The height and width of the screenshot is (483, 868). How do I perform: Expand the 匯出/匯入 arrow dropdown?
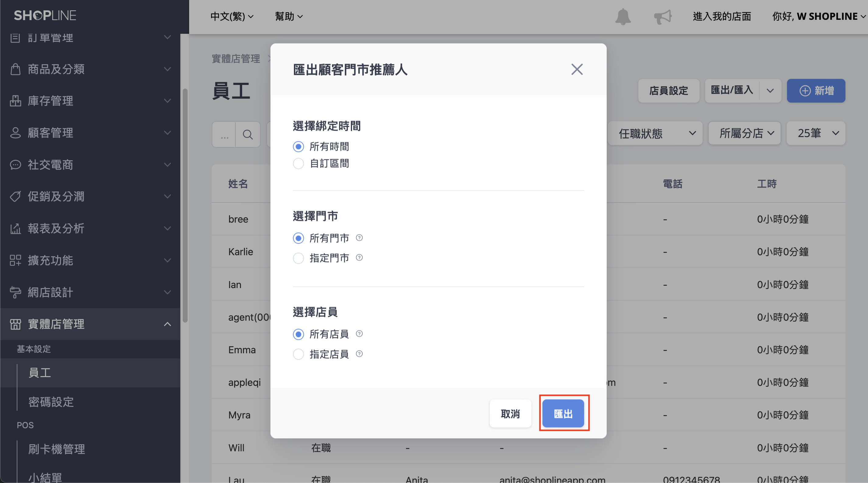pos(770,91)
